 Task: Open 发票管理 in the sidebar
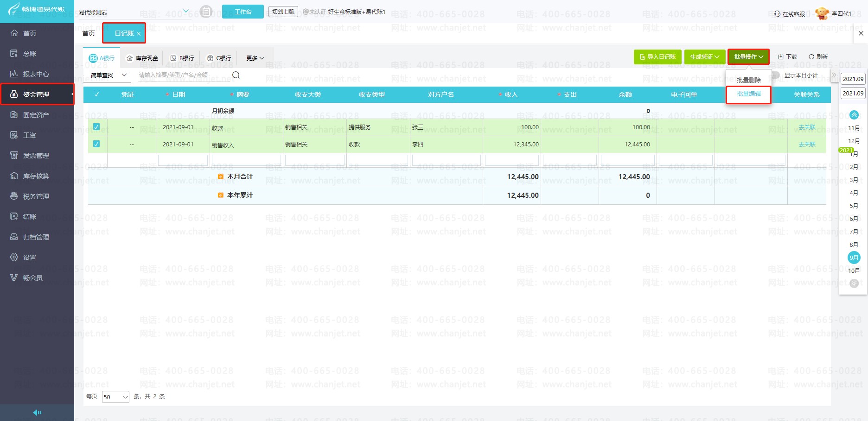click(36, 156)
